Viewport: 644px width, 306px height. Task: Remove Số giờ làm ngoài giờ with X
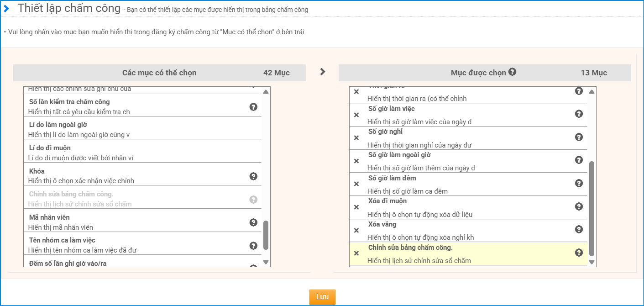[x=356, y=161]
